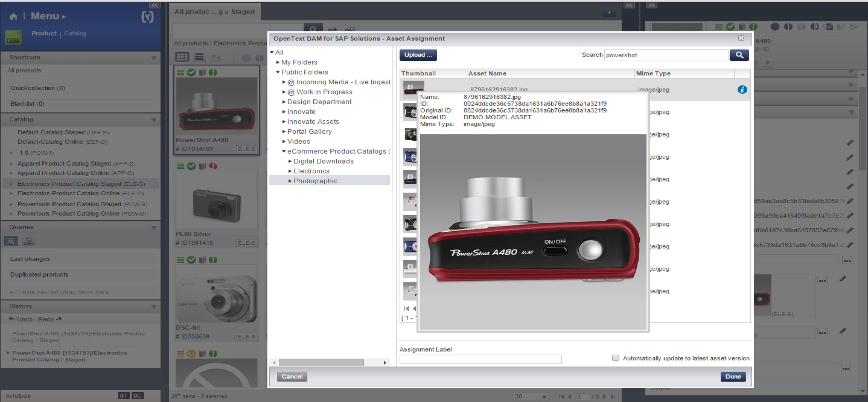Click the hybris logo icon in header
The image size is (868, 402).
tap(147, 16)
